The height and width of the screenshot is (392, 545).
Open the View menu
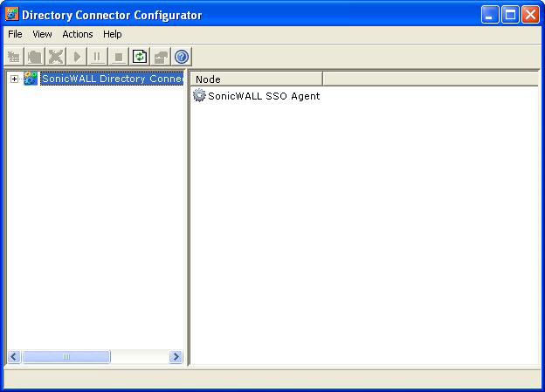[42, 34]
